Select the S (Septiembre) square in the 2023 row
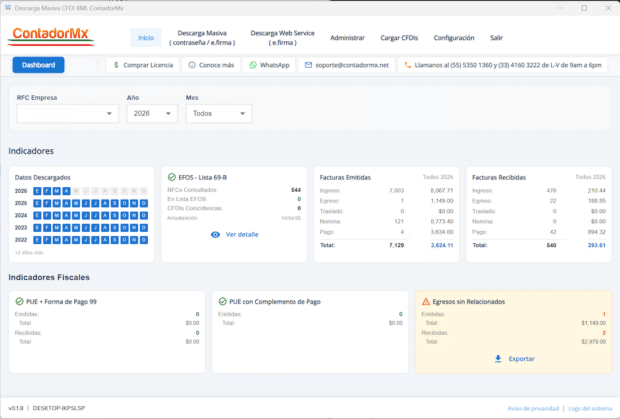This screenshot has height=419, width=620. pos(115,228)
